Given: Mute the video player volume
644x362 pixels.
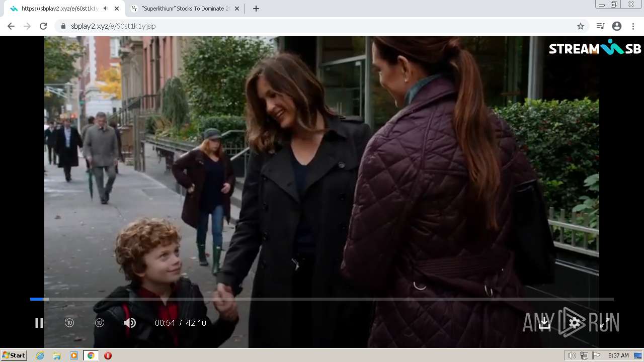Looking at the screenshot, I should point(130,323).
